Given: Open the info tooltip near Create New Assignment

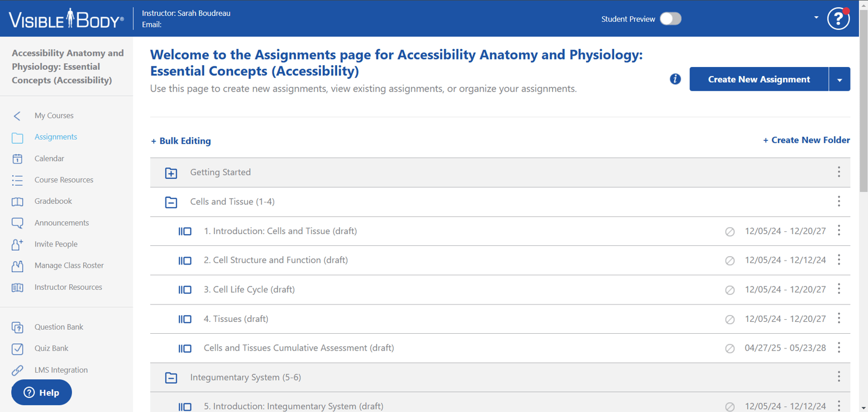Looking at the screenshot, I should [x=674, y=79].
